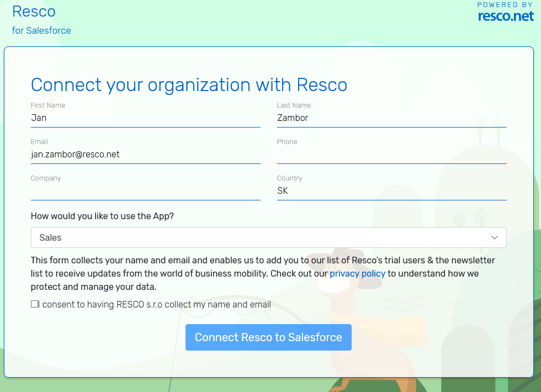The image size is (541, 392).
Task: Click the 'Connect your organization with Resco' heading
Action: coord(189,85)
